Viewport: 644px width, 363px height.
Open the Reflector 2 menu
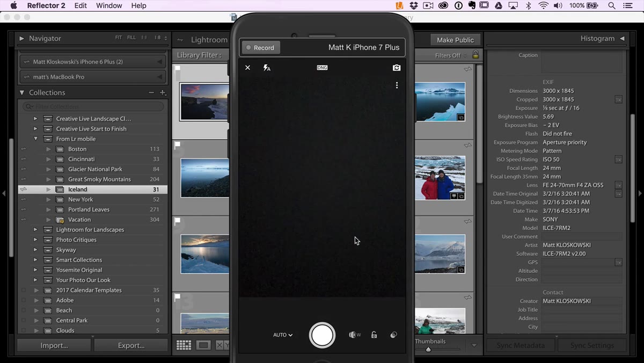pos(46,5)
